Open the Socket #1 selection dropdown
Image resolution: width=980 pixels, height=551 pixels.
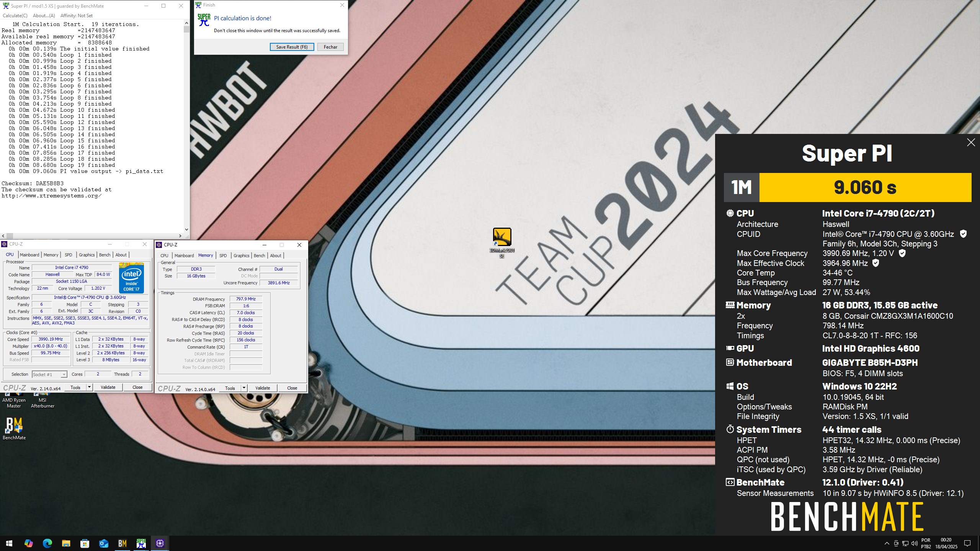(49, 374)
